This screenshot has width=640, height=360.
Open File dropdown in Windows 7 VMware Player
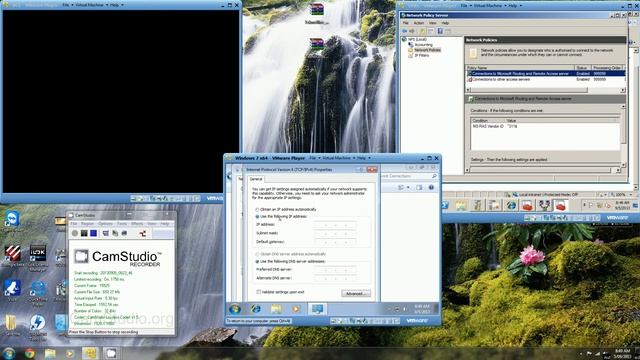(314, 158)
